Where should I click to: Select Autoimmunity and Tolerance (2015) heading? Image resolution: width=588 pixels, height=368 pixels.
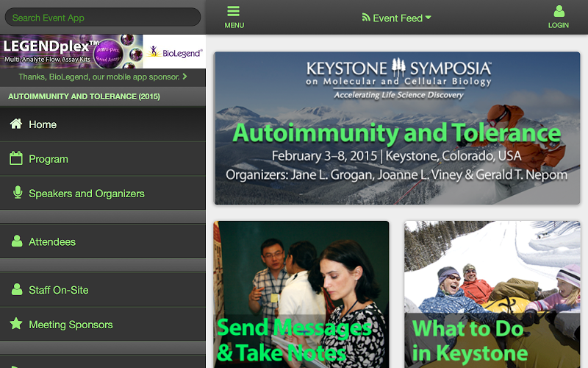coord(84,96)
